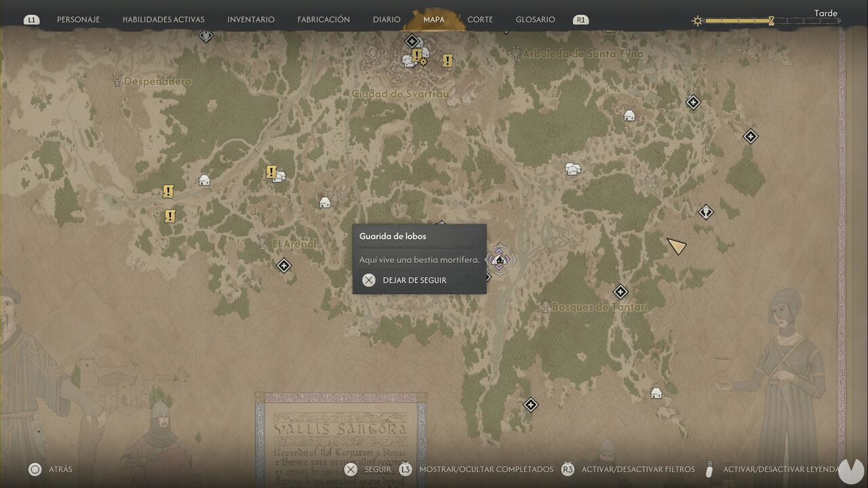
Task: Click the R1 next-tab icon
Action: 580,20
